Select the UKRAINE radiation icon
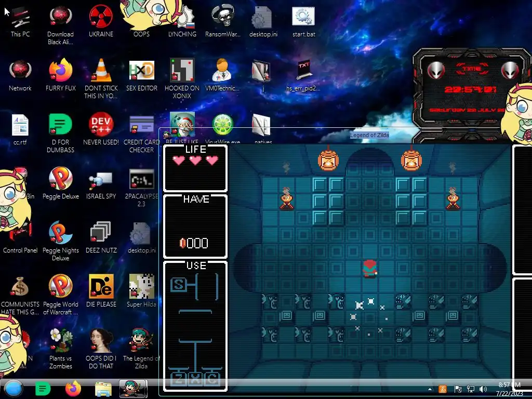This screenshot has width=532, height=399. [101, 21]
